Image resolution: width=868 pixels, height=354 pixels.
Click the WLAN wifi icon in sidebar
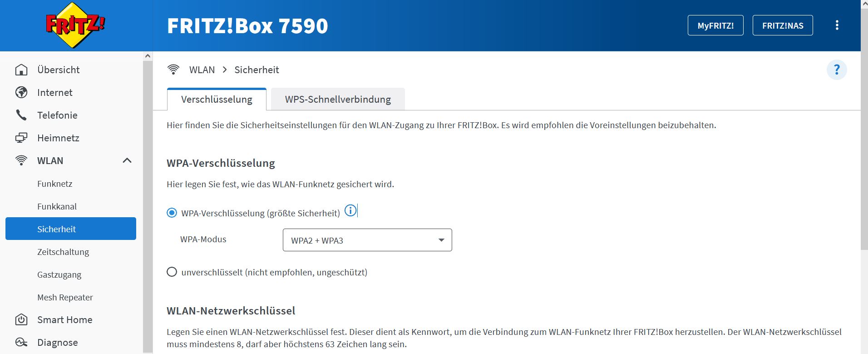coord(21,160)
